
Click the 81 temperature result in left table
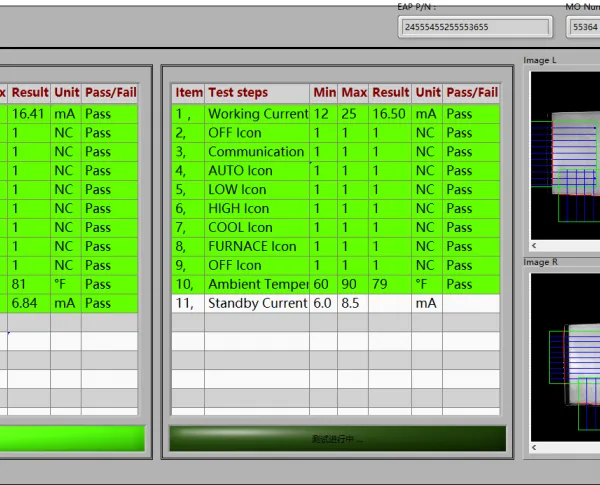tap(29, 284)
